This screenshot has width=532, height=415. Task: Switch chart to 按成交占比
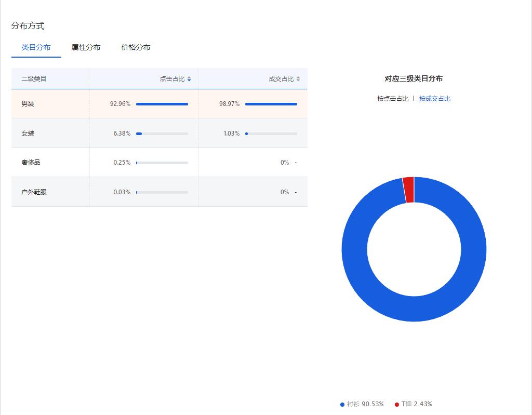tap(435, 99)
